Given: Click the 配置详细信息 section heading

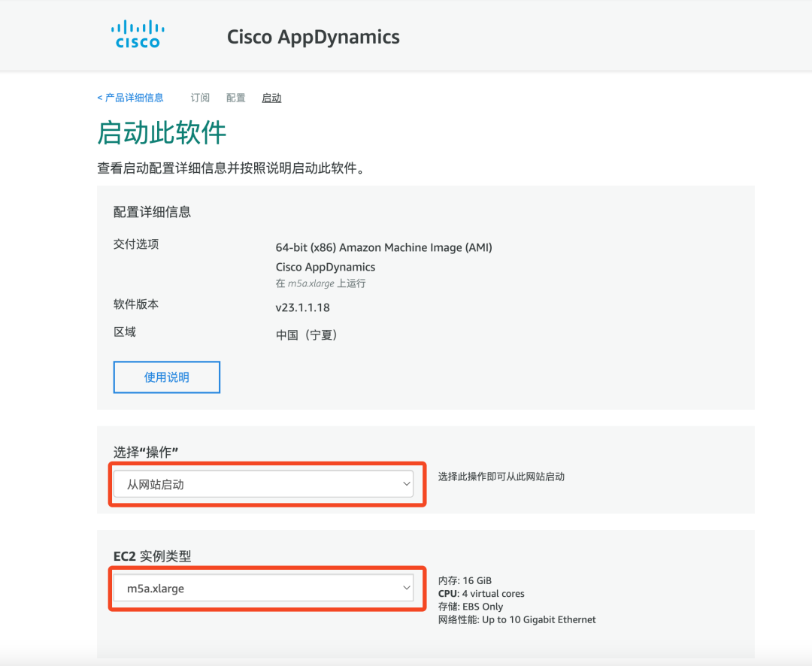Looking at the screenshot, I should (x=152, y=212).
